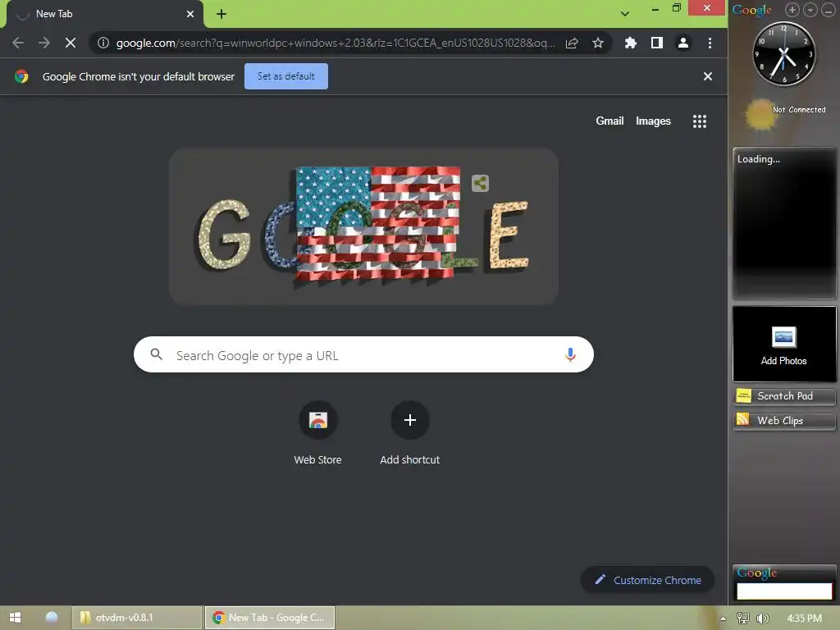Open sidebar options dropdown arrow
The height and width of the screenshot is (630, 840).
click(810, 10)
